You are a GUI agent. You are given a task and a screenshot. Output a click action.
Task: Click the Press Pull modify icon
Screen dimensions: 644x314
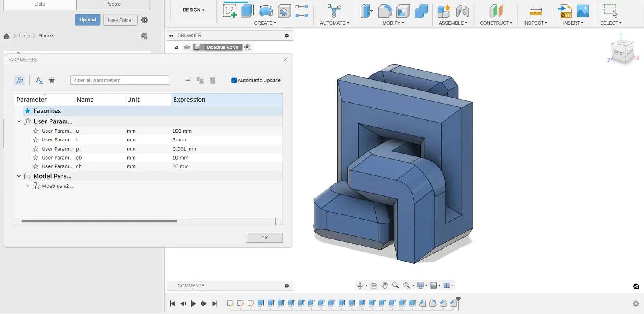click(x=367, y=11)
